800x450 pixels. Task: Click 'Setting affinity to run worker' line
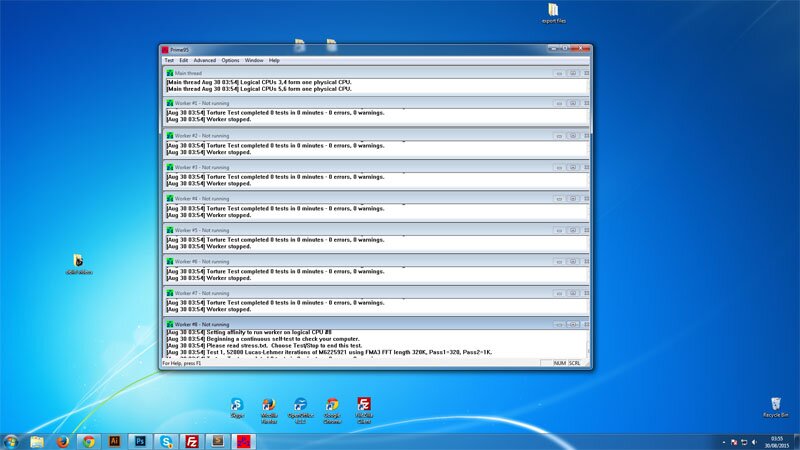click(249, 332)
